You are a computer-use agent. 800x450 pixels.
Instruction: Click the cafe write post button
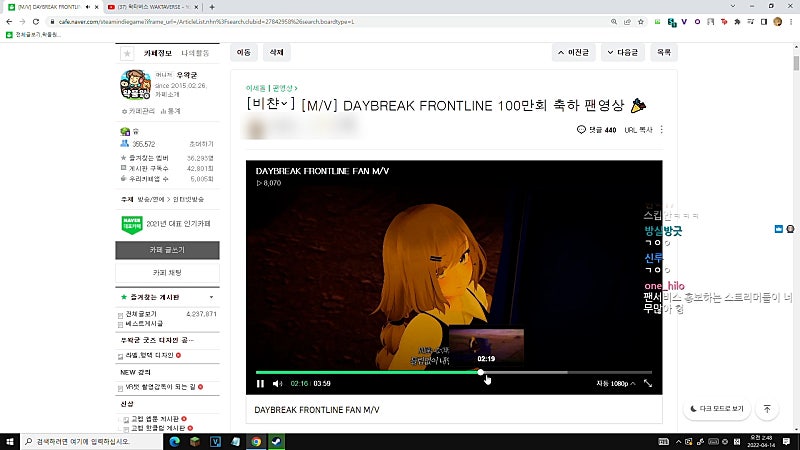tap(167, 250)
